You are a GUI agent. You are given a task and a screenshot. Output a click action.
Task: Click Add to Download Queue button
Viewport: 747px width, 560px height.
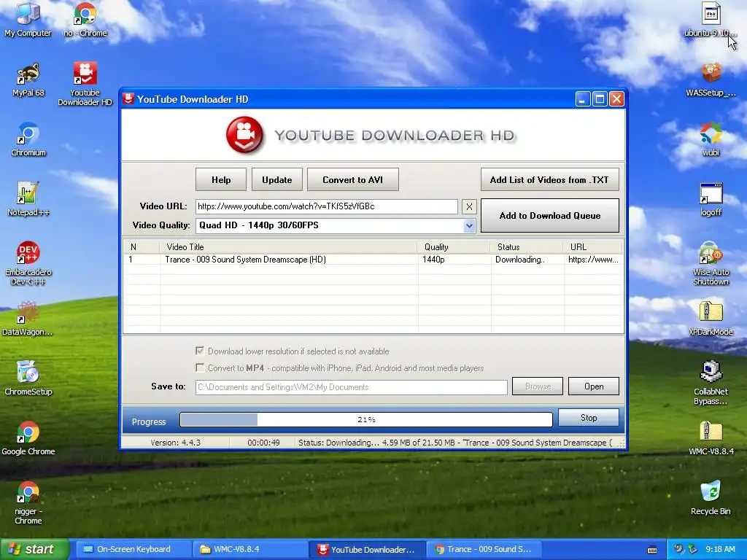[x=550, y=215]
